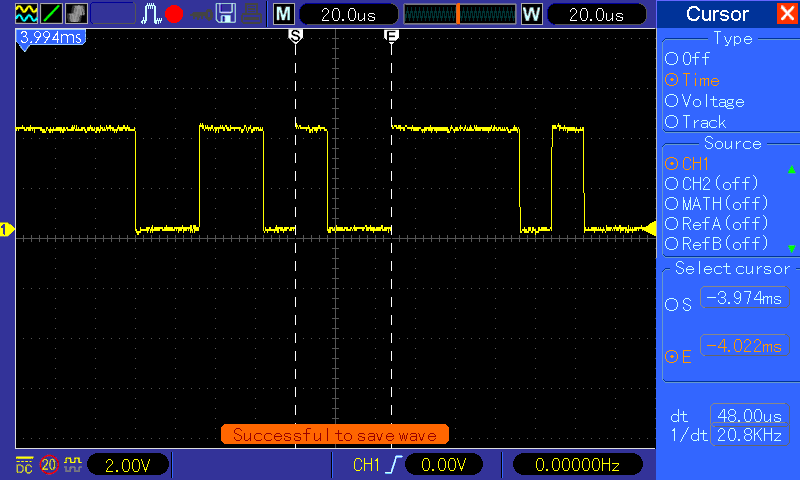Click the window timebase 20.0us field

[x=596, y=14]
